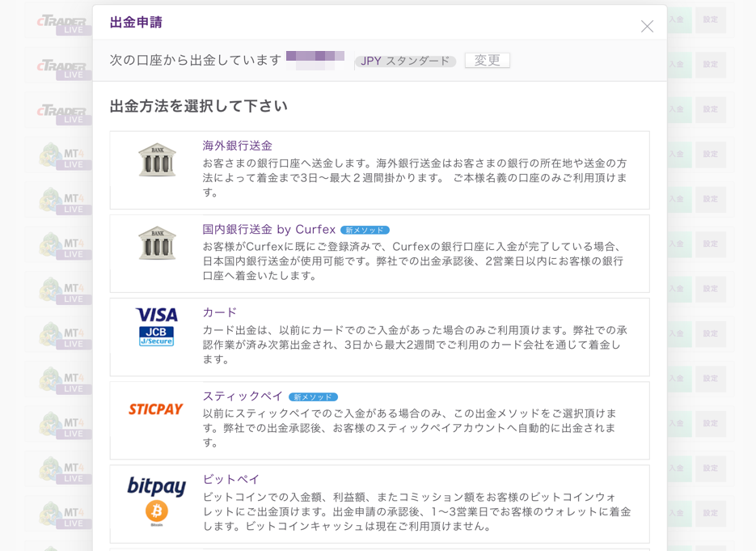The height and width of the screenshot is (551, 756).
Task: Close the 出金申請 dialog with X
Action: click(647, 26)
